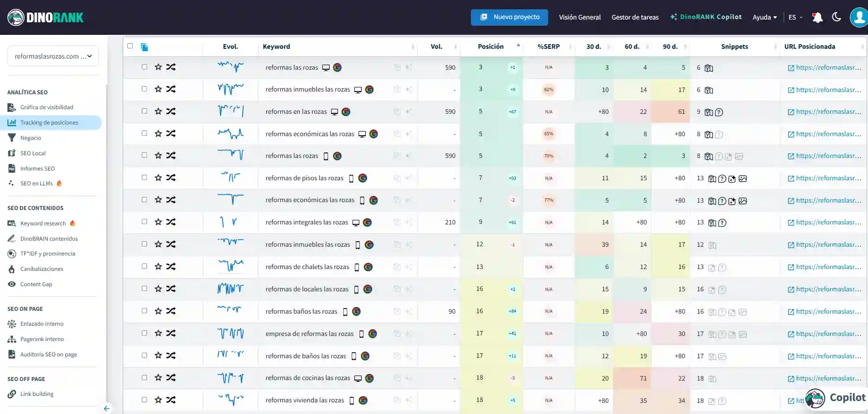Click shuffle icon for 'reformas integrales las rozas'
This screenshot has width=868, height=414.
tap(171, 222)
